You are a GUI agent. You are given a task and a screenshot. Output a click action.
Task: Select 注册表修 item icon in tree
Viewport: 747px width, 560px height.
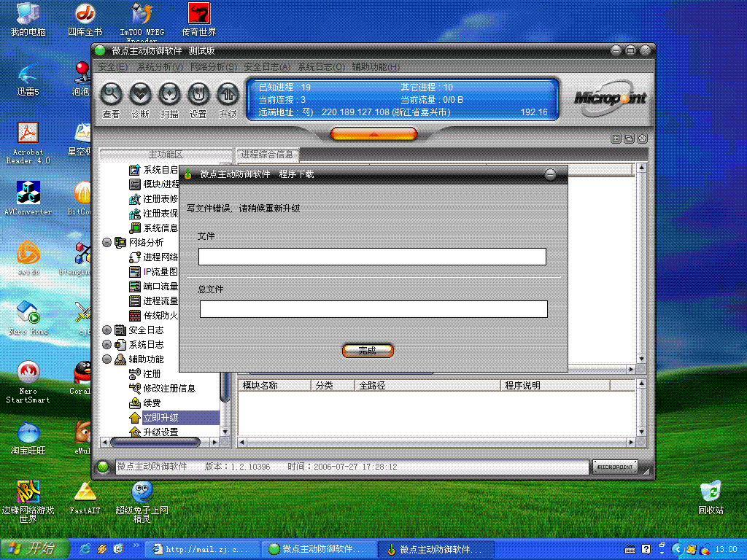coord(135,199)
